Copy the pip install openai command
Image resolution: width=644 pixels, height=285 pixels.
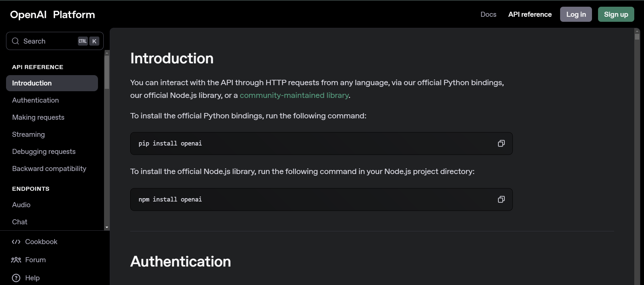click(501, 144)
